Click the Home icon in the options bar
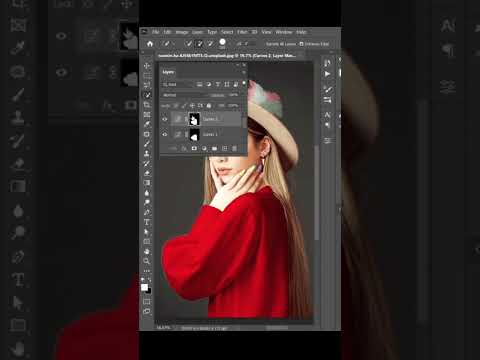Screen dimensions: 480x360 tap(150, 44)
